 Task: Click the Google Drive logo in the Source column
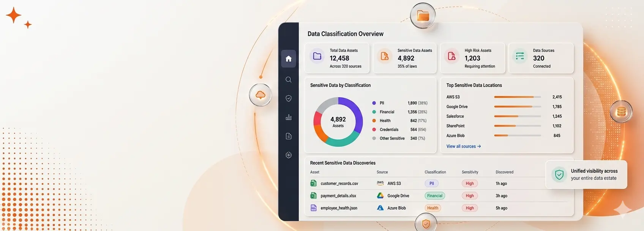pos(380,196)
